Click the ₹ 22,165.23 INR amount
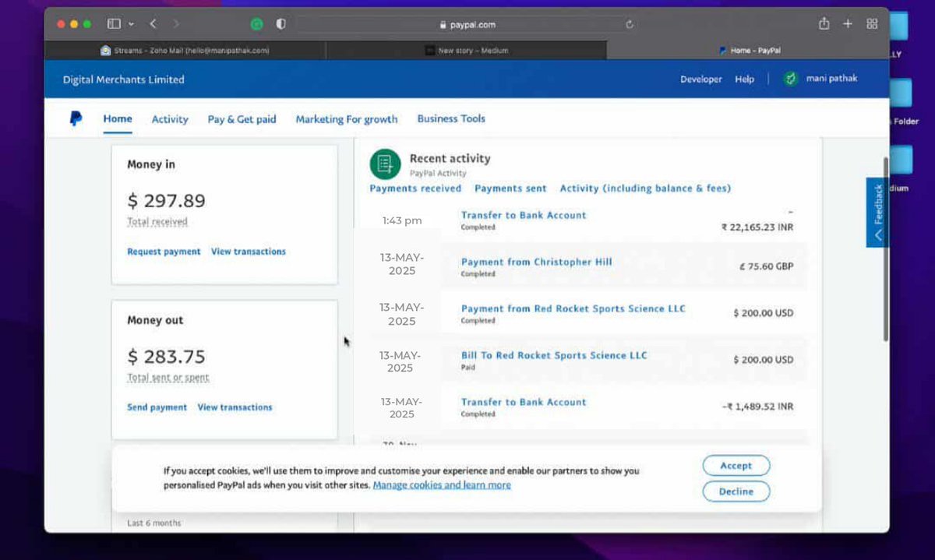The image size is (935, 560). (757, 227)
